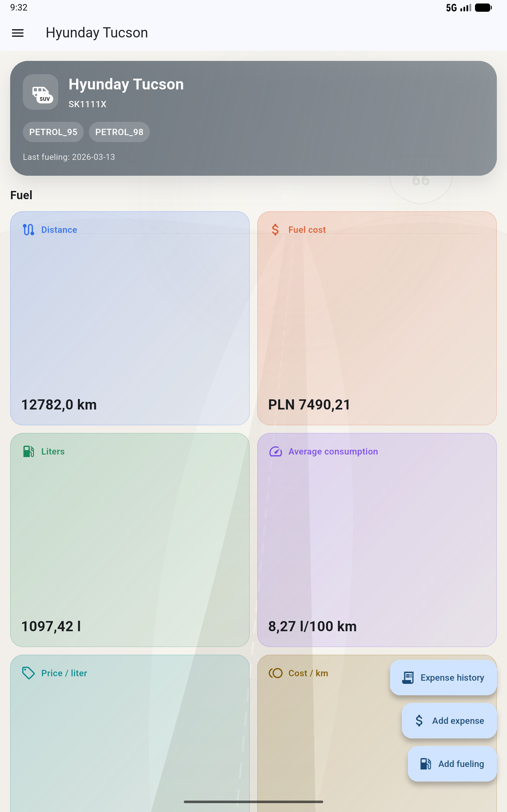Tap the Distance route icon
The height and width of the screenshot is (812, 507).
coord(29,230)
